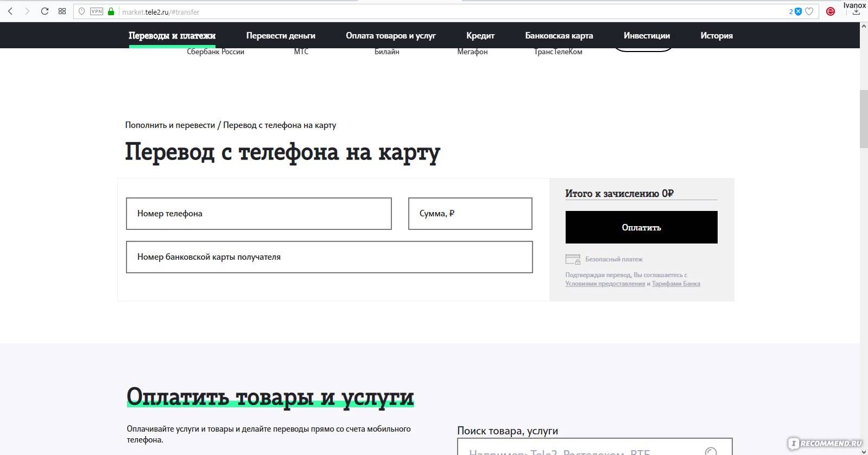The width and height of the screenshot is (868, 455).
Task: Toggle the VPN badge in address bar
Action: tap(97, 11)
